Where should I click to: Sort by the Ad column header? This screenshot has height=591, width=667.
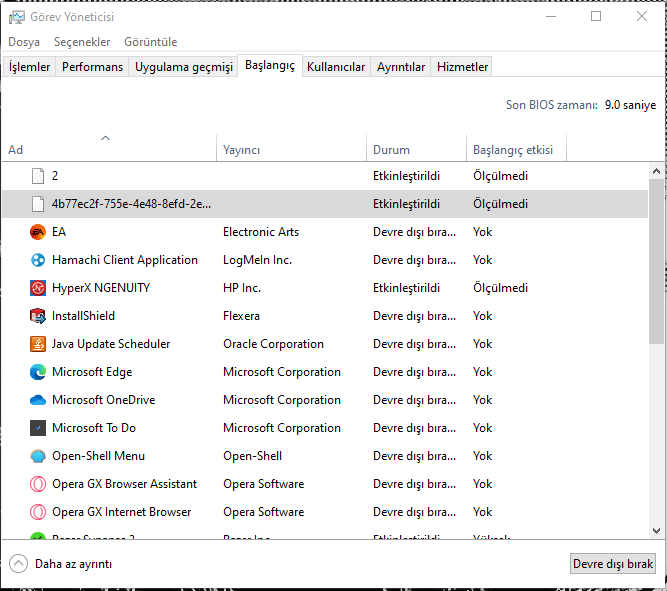(109, 148)
